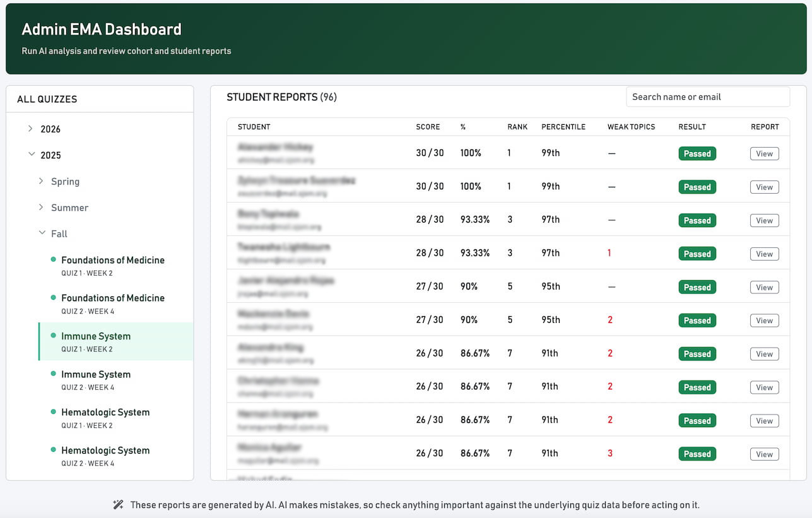View report for rank 3 student with 1 weak topic

coord(764,254)
